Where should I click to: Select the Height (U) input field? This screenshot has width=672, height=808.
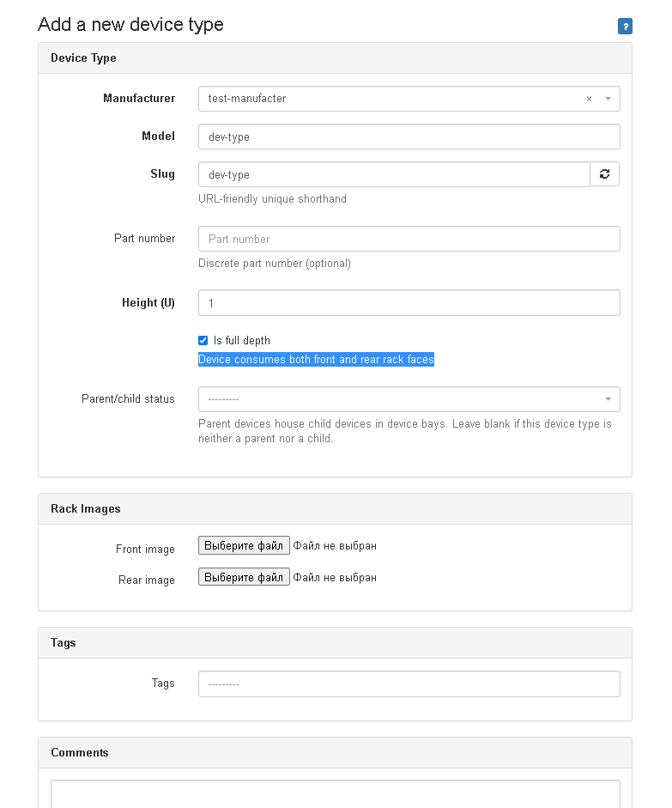tap(409, 302)
